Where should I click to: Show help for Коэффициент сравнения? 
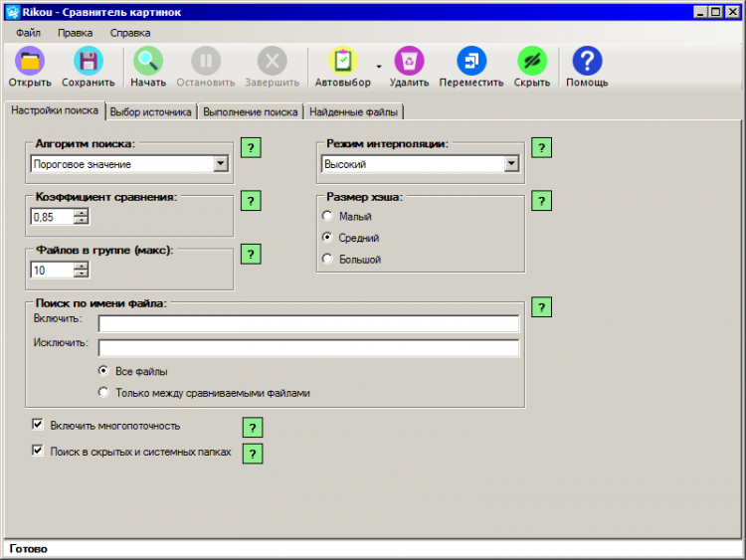pyautogui.click(x=251, y=201)
